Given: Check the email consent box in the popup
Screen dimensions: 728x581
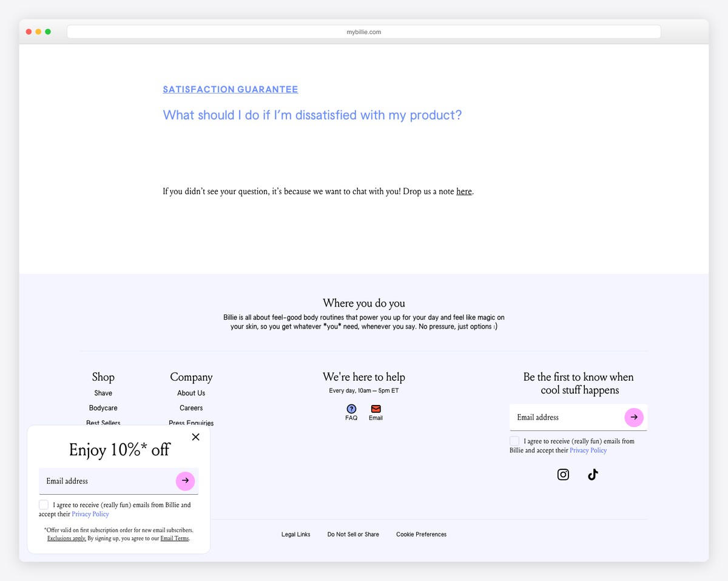Looking at the screenshot, I should 43,505.
